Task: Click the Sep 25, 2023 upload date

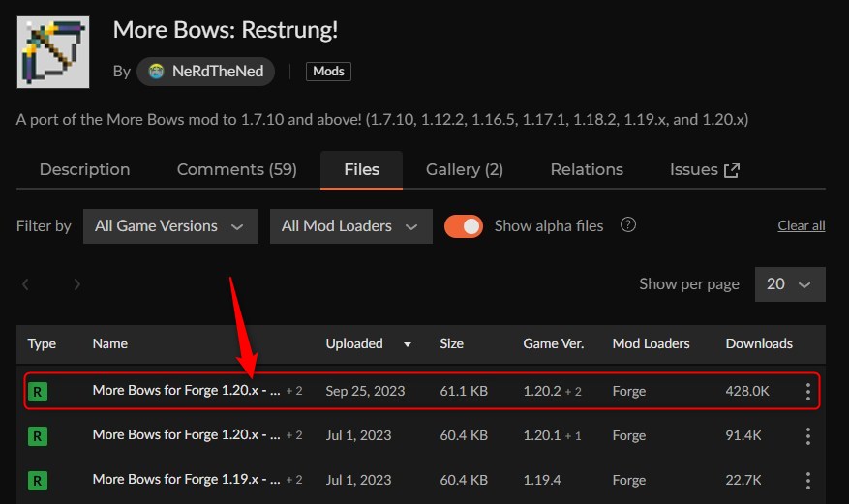Action: point(365,391)
